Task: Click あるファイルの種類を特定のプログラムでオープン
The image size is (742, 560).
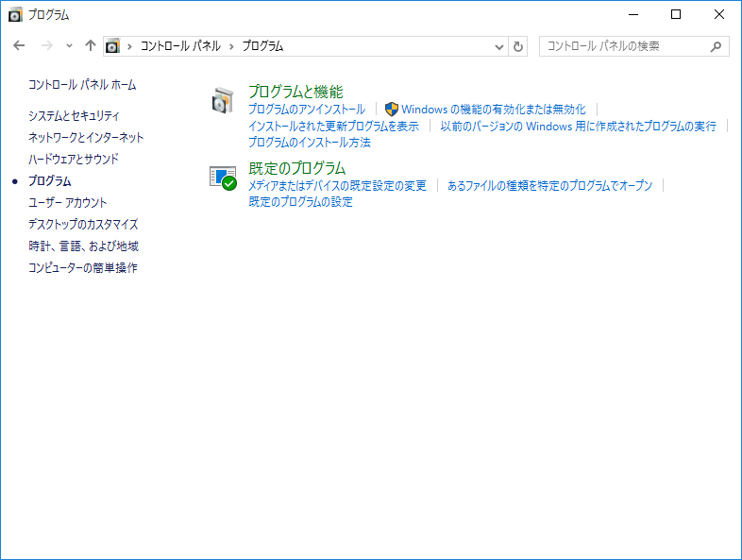Action: pyautogui.click(x=549, y=185)
